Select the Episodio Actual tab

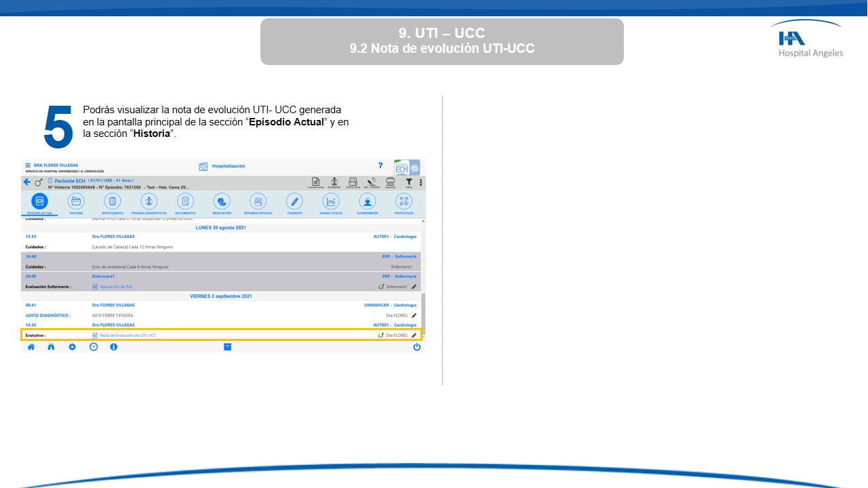[x=39, y=201]
